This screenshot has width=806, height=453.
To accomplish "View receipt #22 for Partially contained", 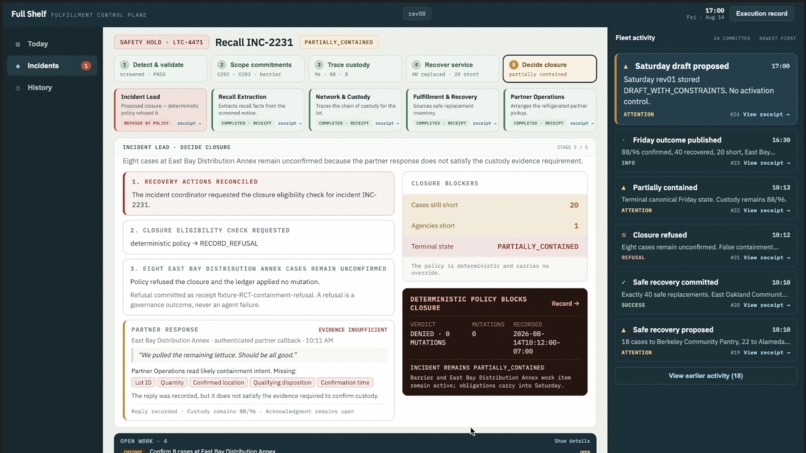I will [x=766, y=211].
